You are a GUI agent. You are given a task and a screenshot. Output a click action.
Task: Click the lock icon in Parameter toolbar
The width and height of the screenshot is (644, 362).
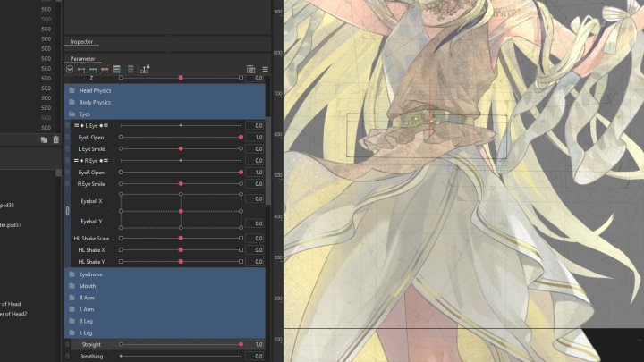[144, 69]
